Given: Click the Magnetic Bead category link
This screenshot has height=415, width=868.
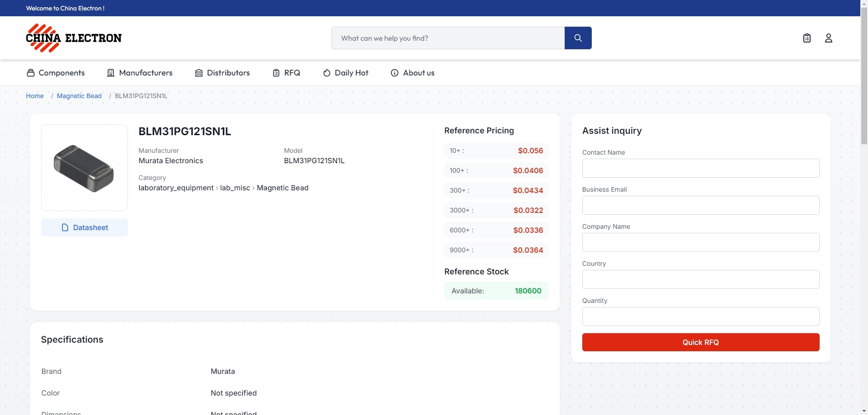Looking at the screenshot, I should pyautogui.click(x=283, y=188).
